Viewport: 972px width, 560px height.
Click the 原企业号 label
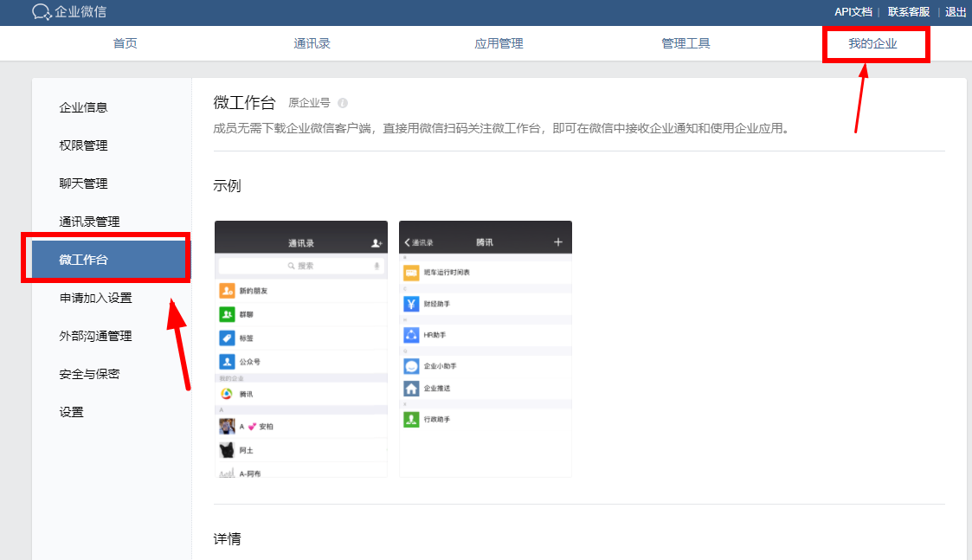pyautogui.click(x=309, y=103)
